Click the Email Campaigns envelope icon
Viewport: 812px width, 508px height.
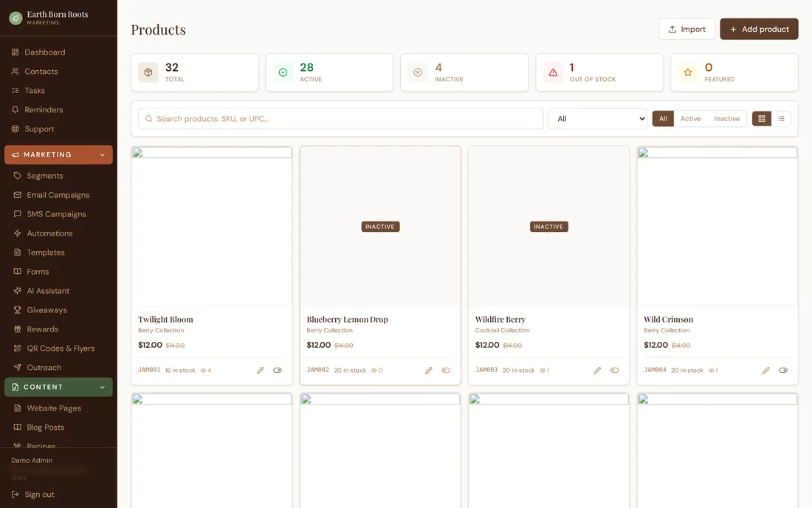[18, 195]
